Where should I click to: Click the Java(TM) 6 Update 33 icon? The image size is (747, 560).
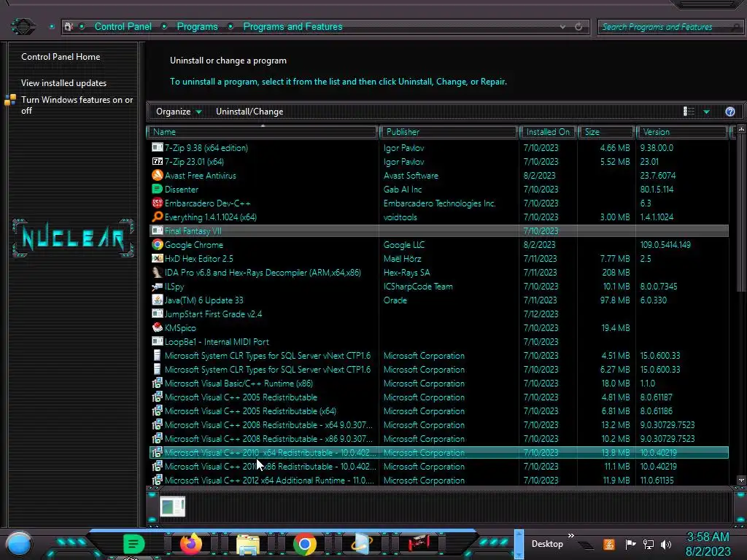click(x=158, y=300)
